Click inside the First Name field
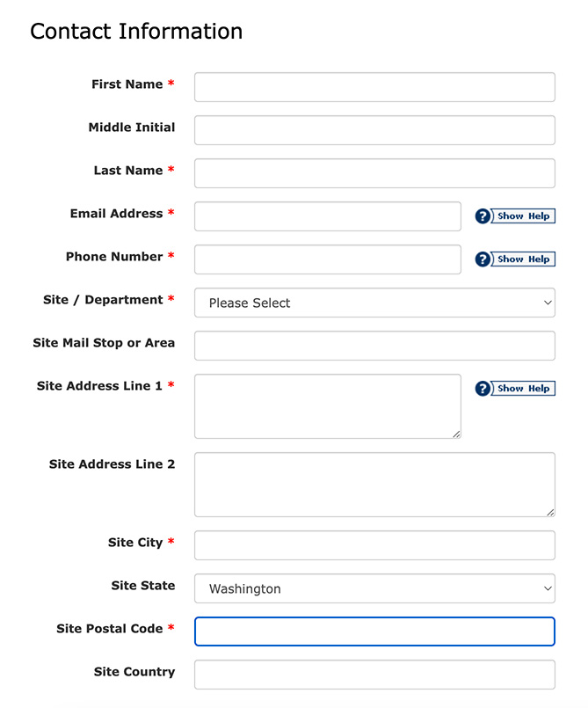Viewport: 588px width, 708px height. pos(374,87)
